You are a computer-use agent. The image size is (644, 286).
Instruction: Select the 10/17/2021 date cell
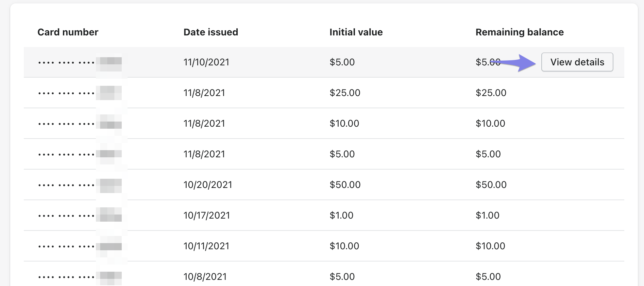pyautogui.click(x=206, y=215)
